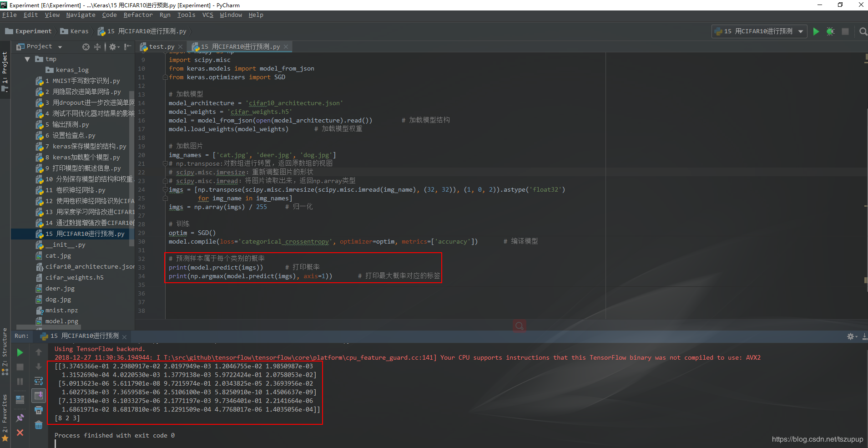
Task: Rerun the script in the Run panel
Action: [x=20, y=352]
